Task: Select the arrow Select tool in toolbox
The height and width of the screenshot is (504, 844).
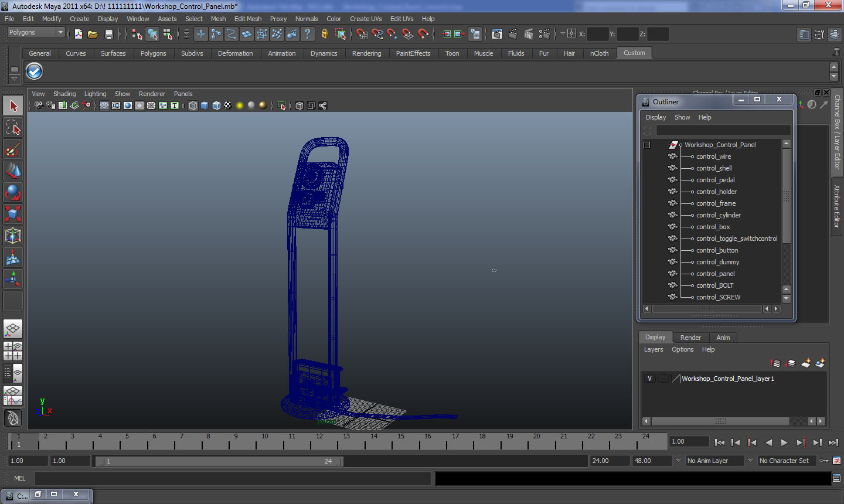Action: point(13,106)
